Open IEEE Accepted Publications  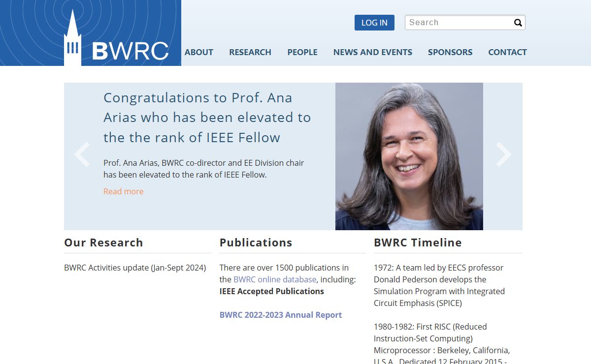click(272, 291)
